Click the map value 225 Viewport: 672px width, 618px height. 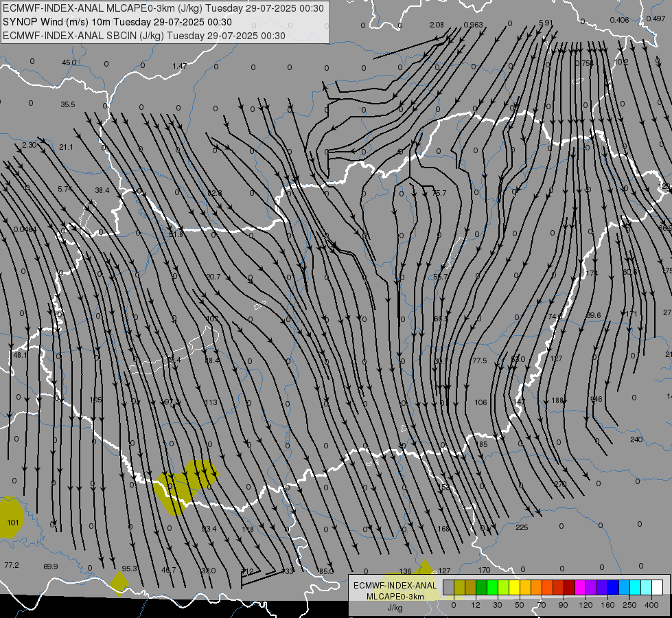tap(522, 527)
